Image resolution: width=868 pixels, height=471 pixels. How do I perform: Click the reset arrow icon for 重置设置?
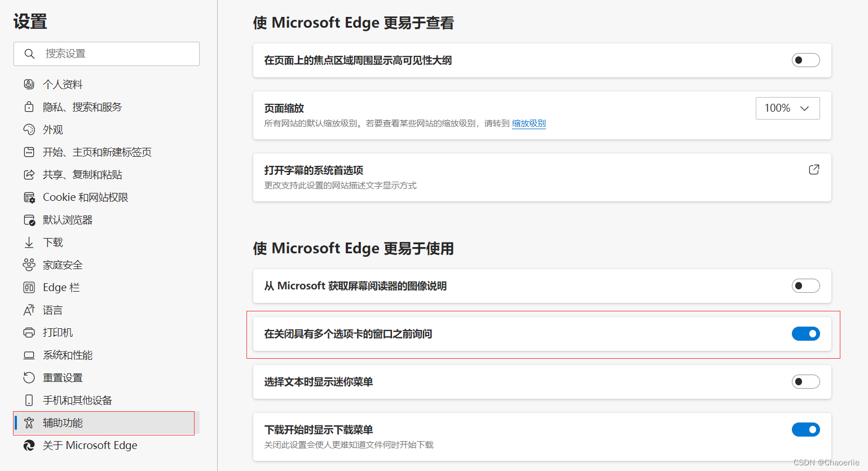tap(29, 377)
